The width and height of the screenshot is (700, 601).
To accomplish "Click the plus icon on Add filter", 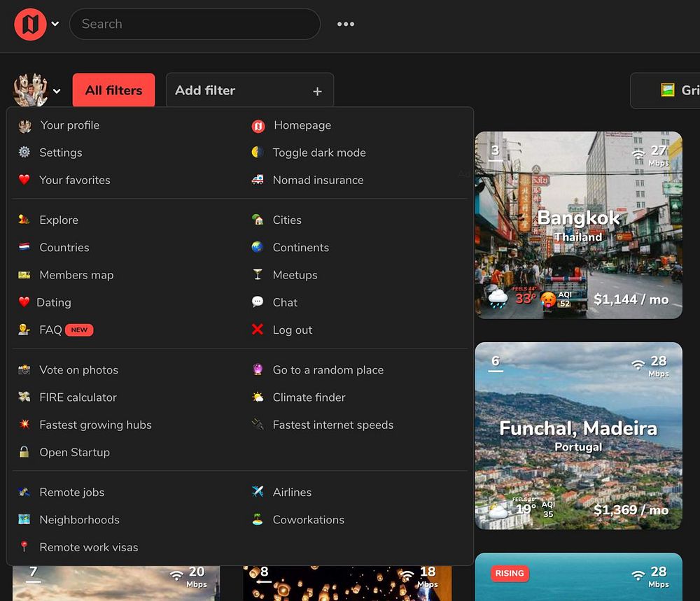I will 317,92.
